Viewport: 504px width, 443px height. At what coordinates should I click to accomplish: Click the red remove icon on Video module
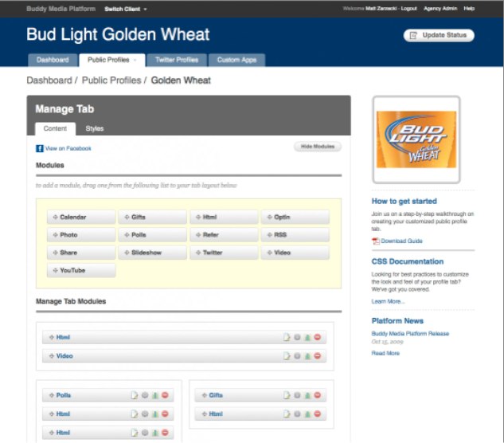click(318, 356)
